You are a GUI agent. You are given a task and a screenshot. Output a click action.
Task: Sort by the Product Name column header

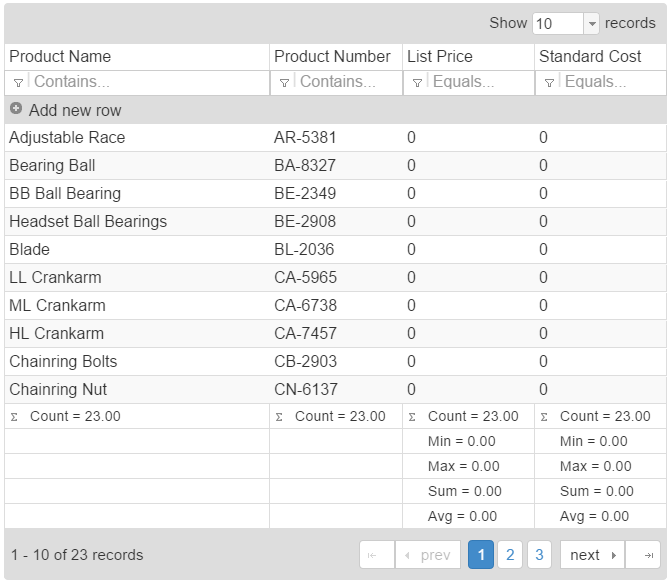60,57
